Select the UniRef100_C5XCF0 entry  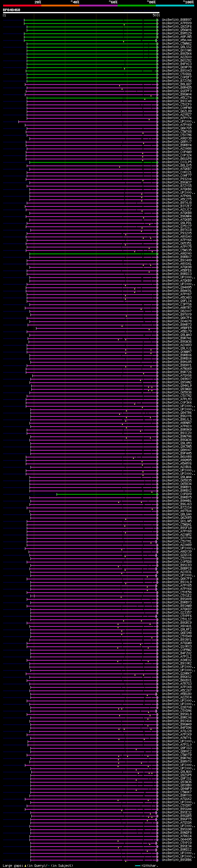pyautogui.click(x=177, y=104)
